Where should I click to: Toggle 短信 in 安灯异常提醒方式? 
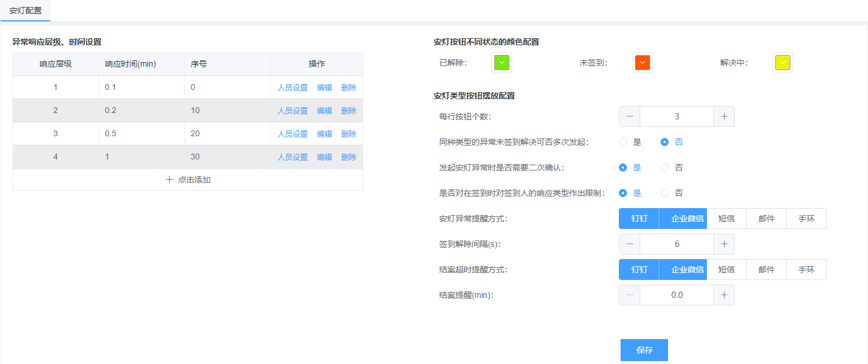coord(727,219)
